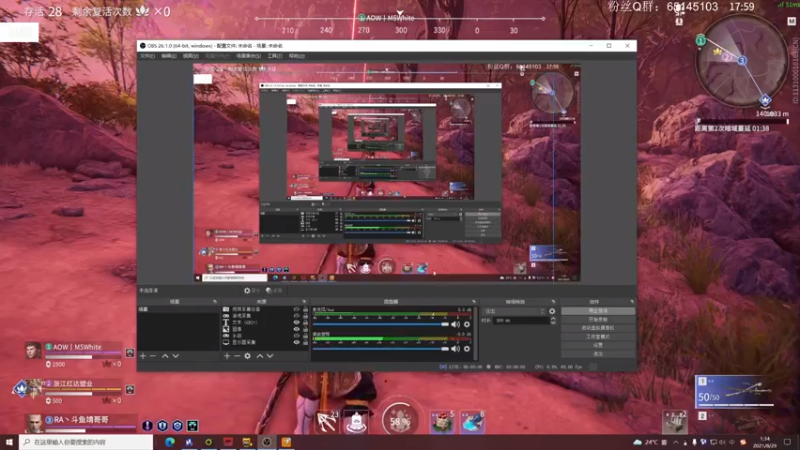The width and height of the screenshot is (800, 450).
Task: Click the 工作室模式 Studio Mode button
Action: pos(598,337)
